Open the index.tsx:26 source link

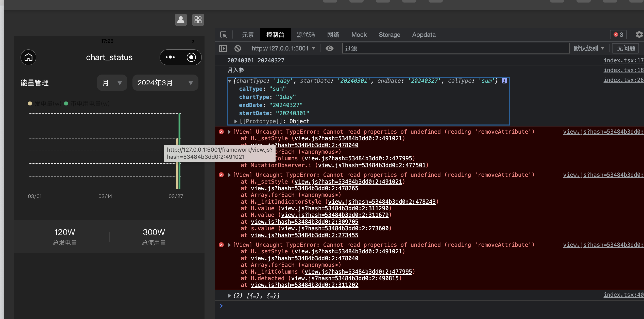pos(623,80)
